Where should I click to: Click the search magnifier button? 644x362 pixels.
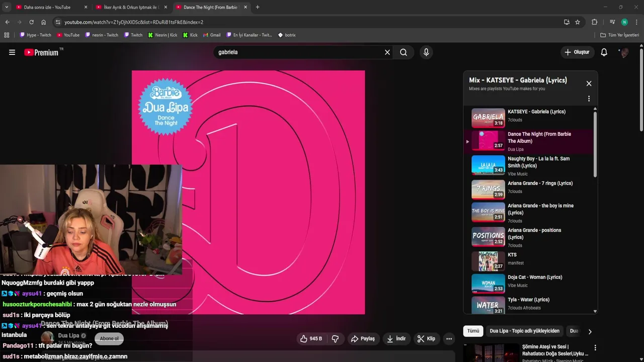click(x=404, y=52)
